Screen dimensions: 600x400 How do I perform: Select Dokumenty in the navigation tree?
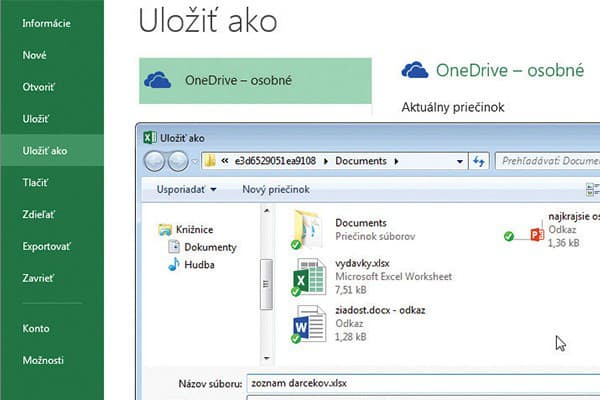[x=203, y=247]
